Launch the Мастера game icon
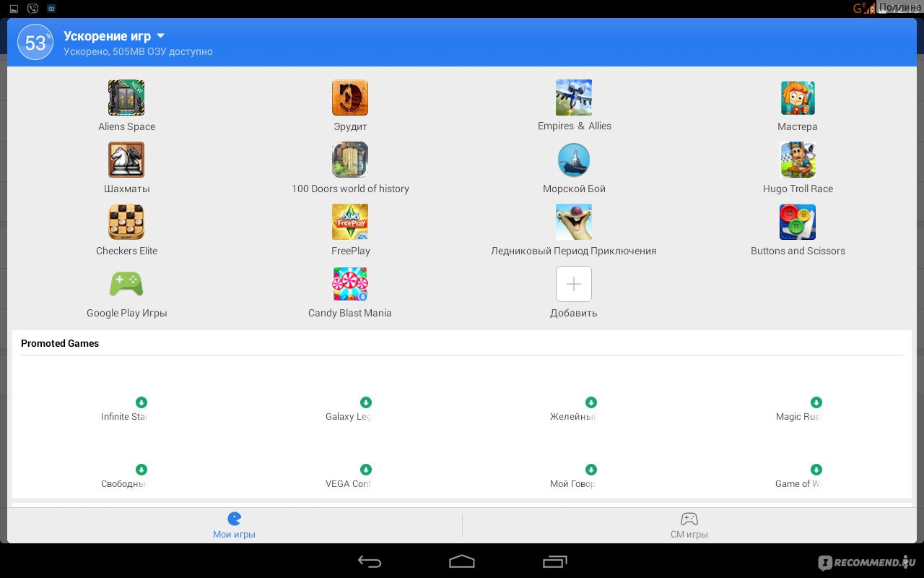This screenshot has width=924, height=578. tap(798, 98)
